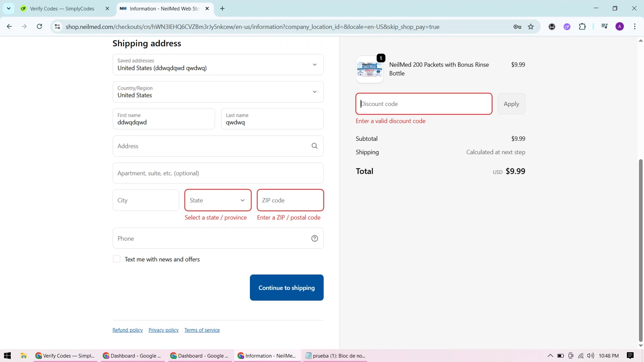
Task: Open the tab search dropdown arrow
Action: 9,9
